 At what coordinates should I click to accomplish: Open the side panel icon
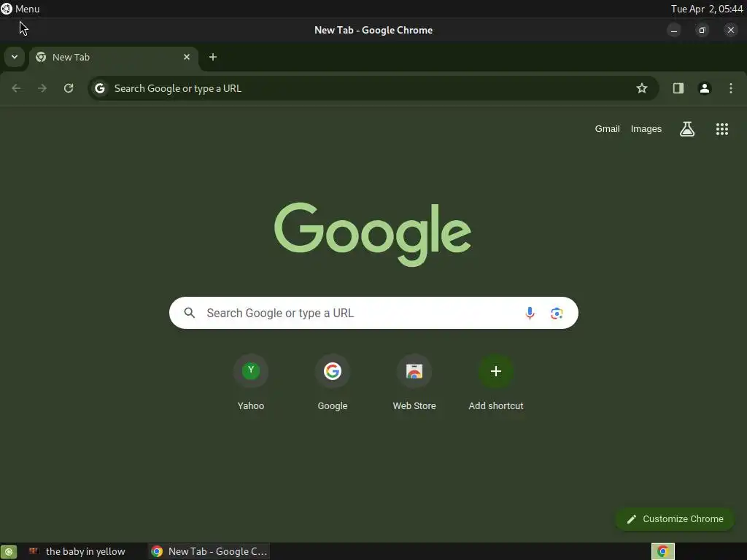pyautogui.click(x=678, y=88)
